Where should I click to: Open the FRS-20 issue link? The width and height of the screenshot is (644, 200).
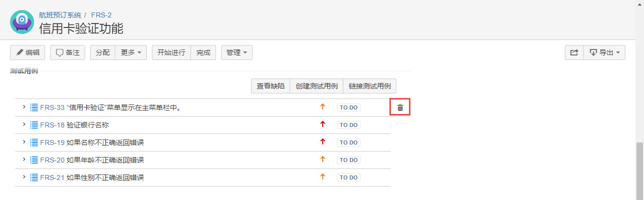click(x=52, y=160)
